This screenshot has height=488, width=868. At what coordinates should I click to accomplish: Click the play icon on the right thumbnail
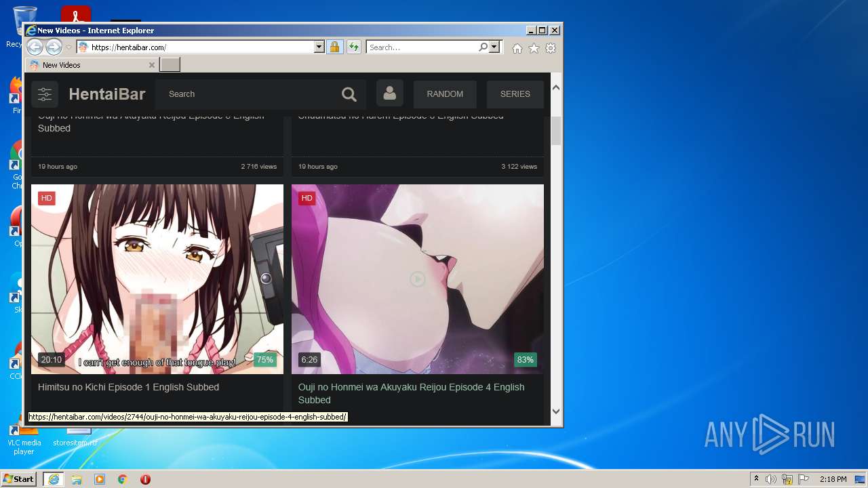coord(417,279)
